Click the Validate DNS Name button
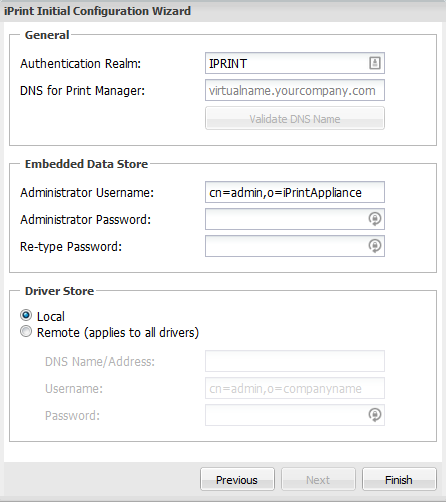446x502 pixels. tap(295, 118)
